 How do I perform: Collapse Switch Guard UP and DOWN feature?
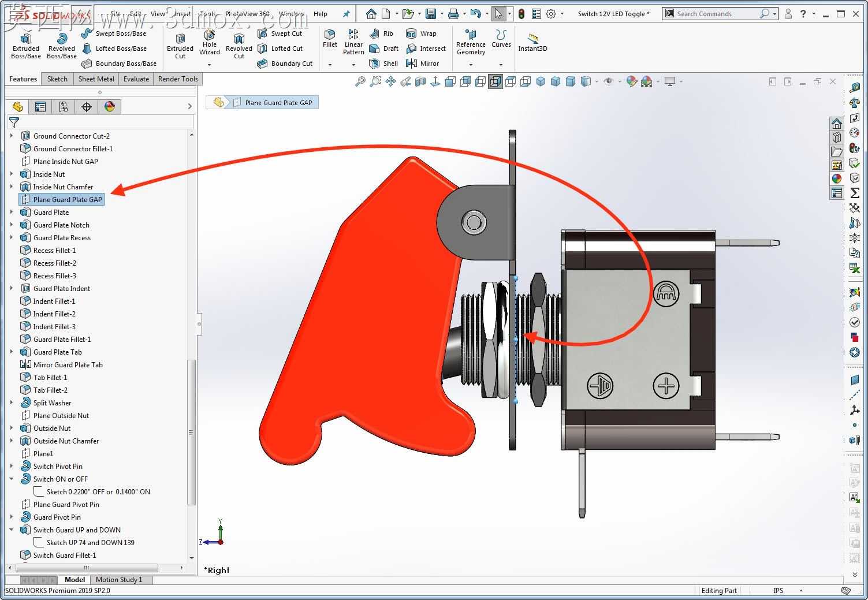tap(12, 530)
